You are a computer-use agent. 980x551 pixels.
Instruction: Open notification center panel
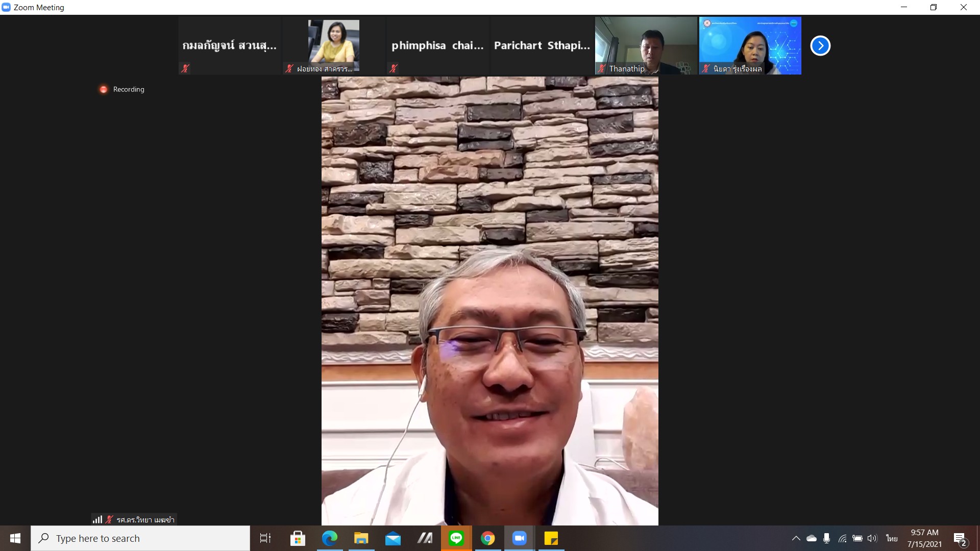click(x=960, y=539)
